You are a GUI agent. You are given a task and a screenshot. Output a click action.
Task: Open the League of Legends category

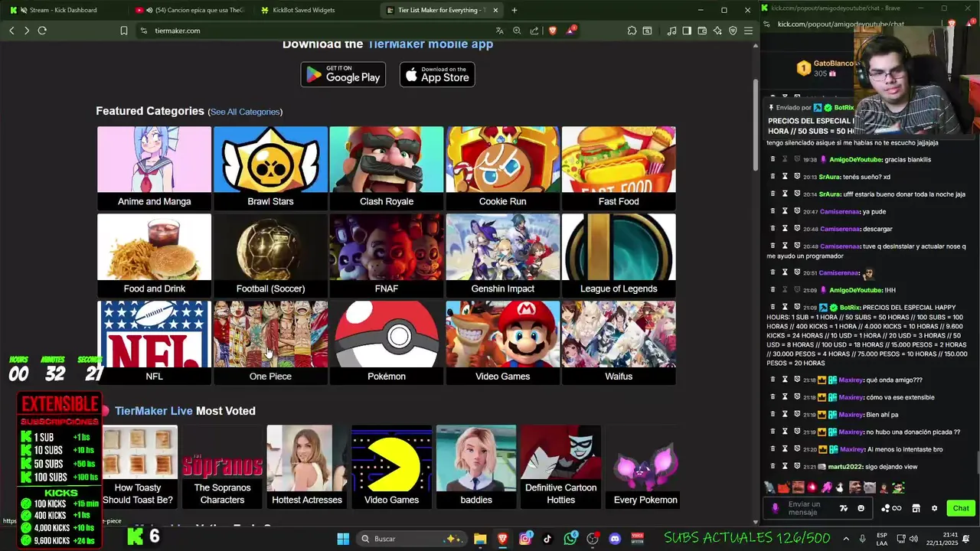click(x=619, y=256)
